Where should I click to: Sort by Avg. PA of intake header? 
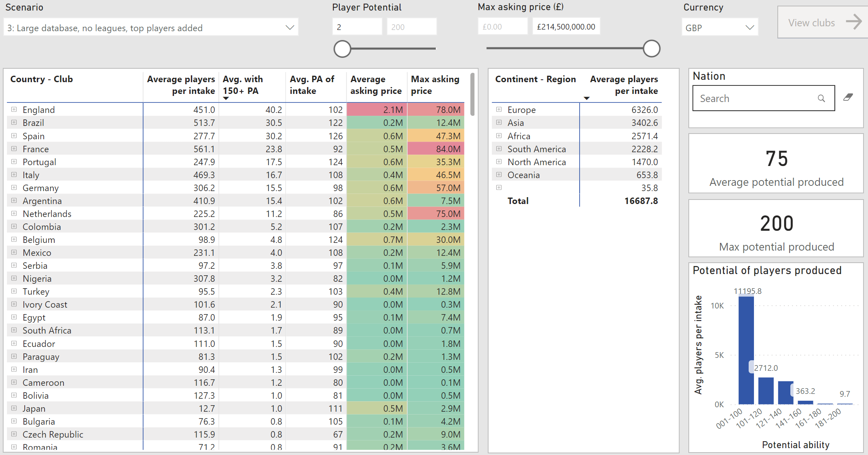click(x=312, y=85)
